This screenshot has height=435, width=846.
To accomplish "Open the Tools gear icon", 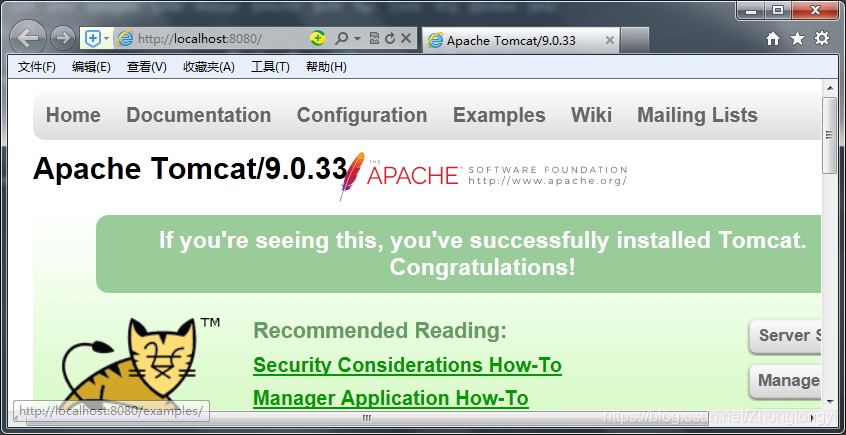I will [822, 38].
